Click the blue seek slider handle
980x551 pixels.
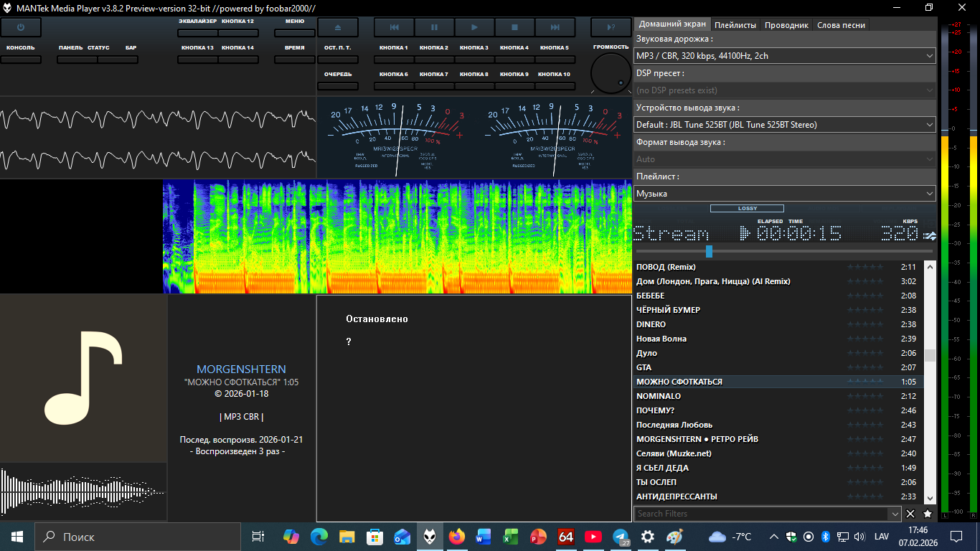pos(709,251)
